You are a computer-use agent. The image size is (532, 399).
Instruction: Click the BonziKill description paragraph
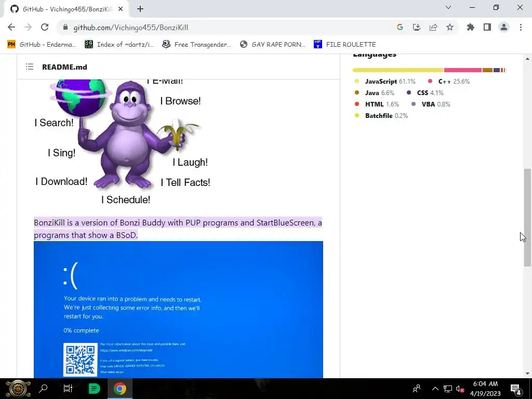[178, 229]
